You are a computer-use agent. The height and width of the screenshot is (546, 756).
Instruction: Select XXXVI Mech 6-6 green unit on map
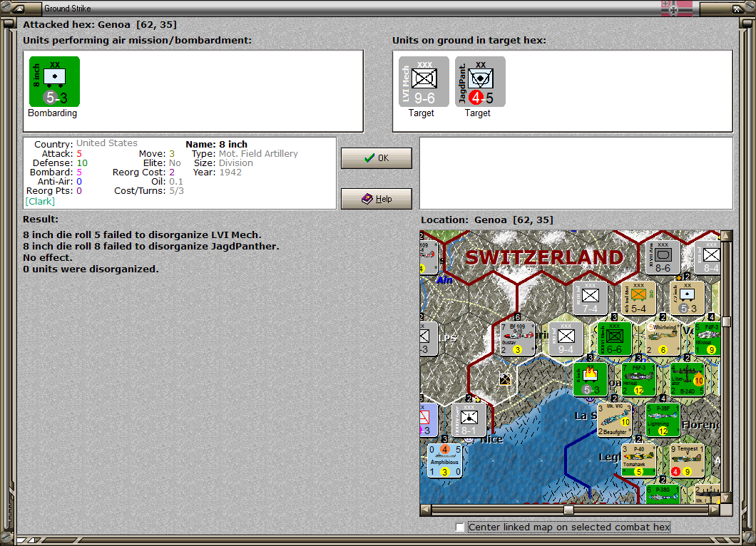[x=614, y=339]
